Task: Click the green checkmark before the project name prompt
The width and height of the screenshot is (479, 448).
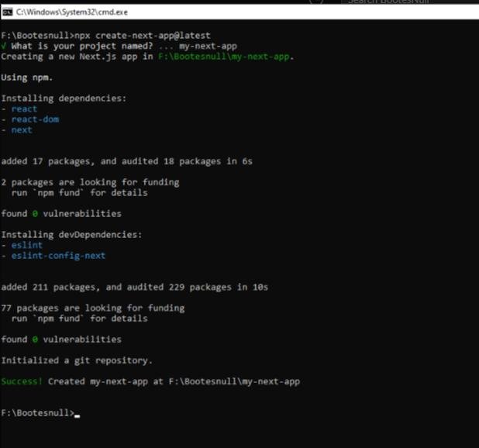Action: tap(4, 46)
